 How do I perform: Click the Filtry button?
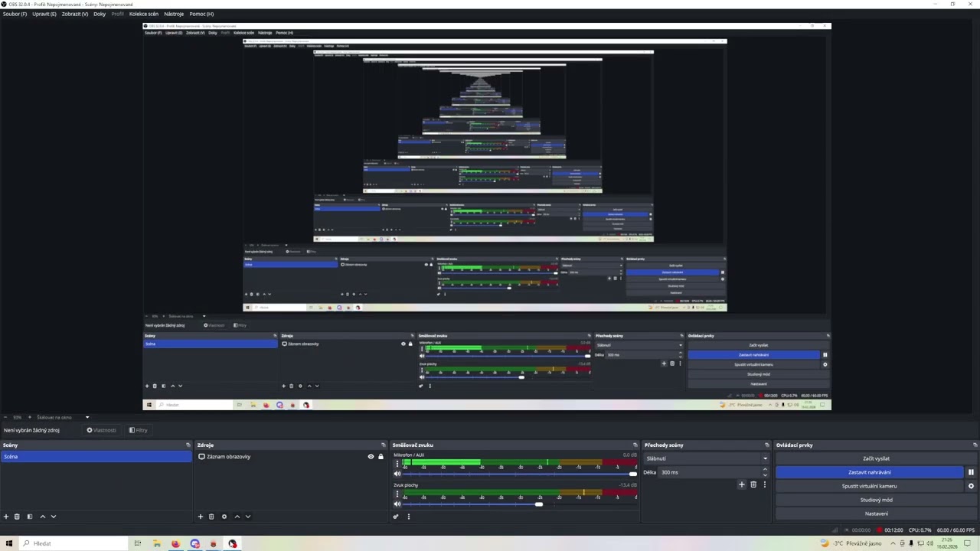139,430
